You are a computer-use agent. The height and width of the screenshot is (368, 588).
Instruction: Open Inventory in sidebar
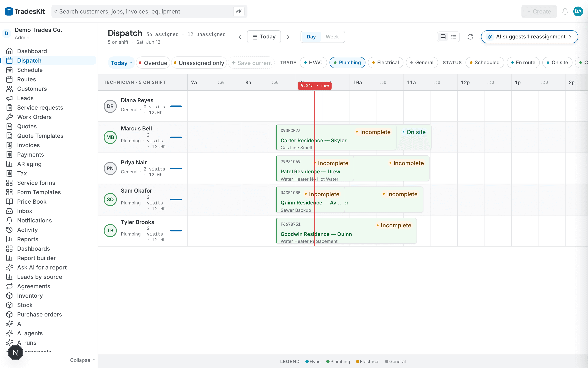(49, 296)
